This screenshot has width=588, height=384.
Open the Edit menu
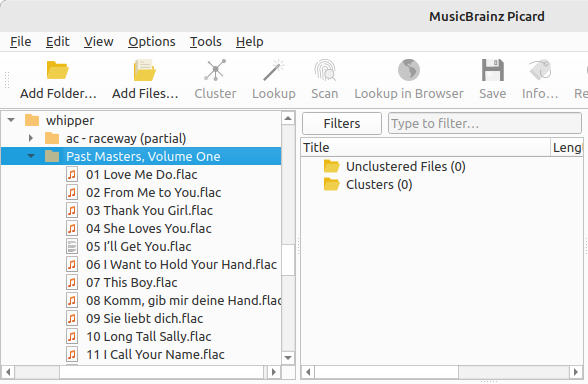coord(58,42)
